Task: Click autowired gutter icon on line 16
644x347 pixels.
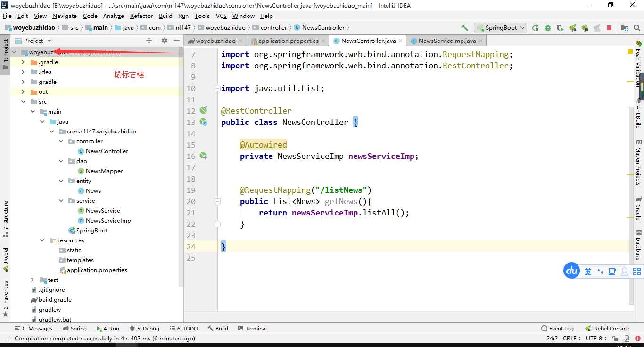Action: pyautogui.click(x=203, y=156)
